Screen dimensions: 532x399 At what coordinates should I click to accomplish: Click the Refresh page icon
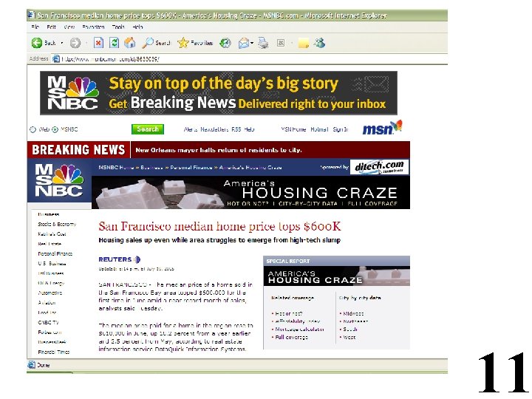[115, 43]
